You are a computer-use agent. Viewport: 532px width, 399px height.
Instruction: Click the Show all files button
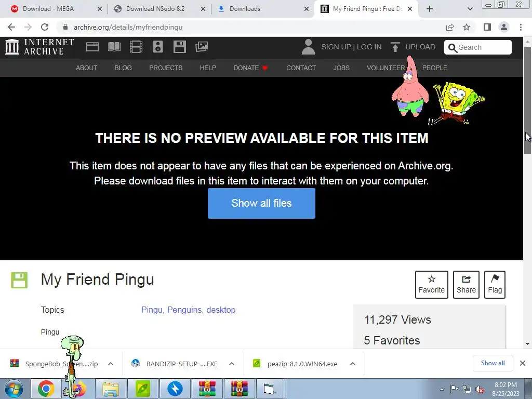[x=262, y=203]
